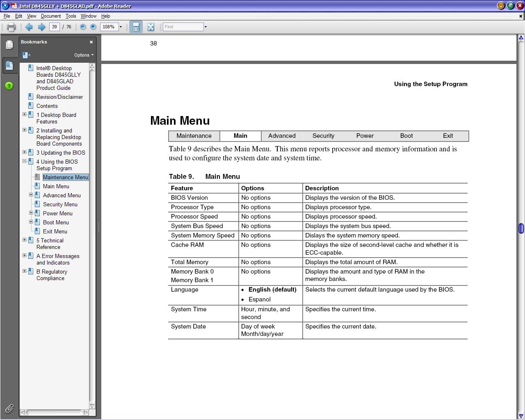Expand the Advanced Menu bookmark

[31, 195]
